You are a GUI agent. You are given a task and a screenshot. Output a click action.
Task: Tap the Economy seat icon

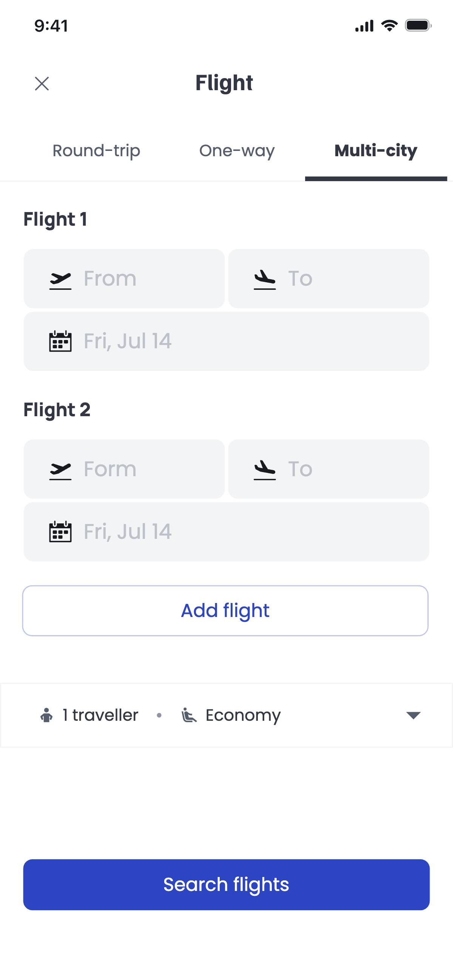(189, 715)
